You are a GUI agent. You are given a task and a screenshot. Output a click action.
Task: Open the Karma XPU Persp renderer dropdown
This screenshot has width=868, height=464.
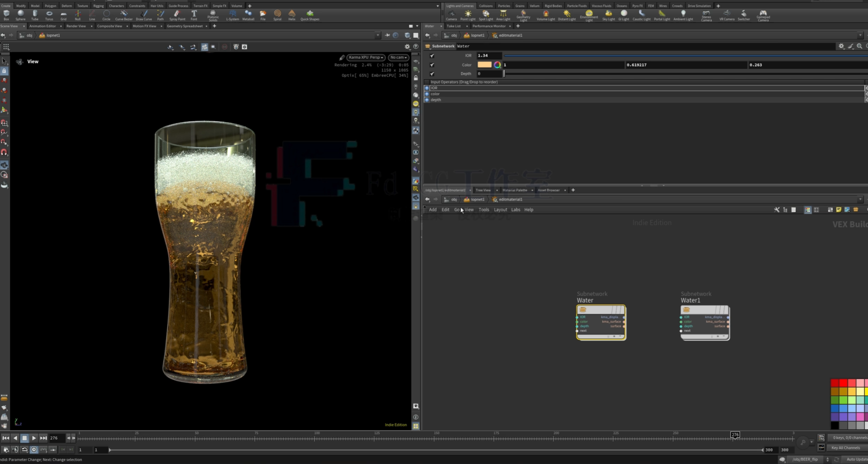(x=365, y=57)
